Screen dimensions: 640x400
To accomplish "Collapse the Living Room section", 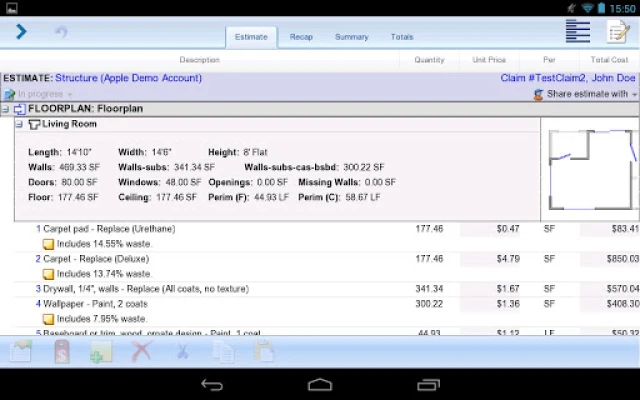I will click(x=19, y=124).
